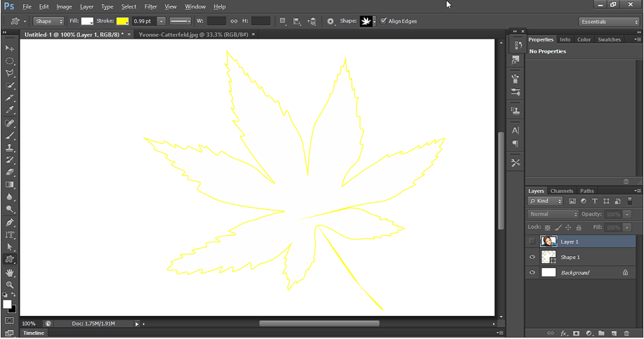Open the layer Opacity dropdown arrow
Viewport: 644px width, 339px height.
click(627, 214)
